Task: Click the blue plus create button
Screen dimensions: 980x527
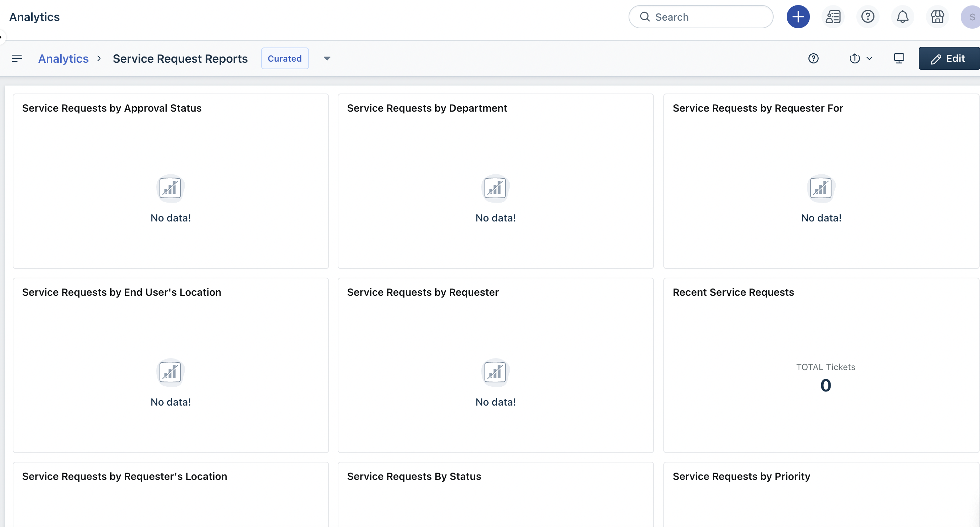Action: pyautogui.click(x=798, y=17)
